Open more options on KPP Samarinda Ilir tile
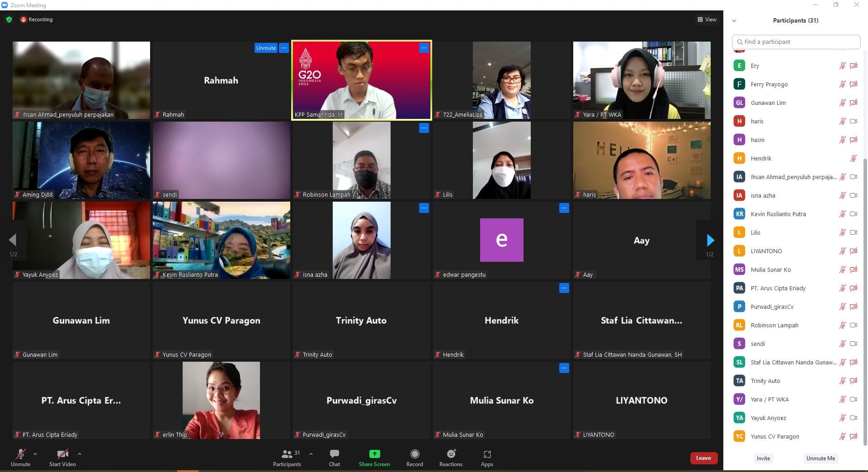The width and height of the screenshot is (868, 472). 424,48
